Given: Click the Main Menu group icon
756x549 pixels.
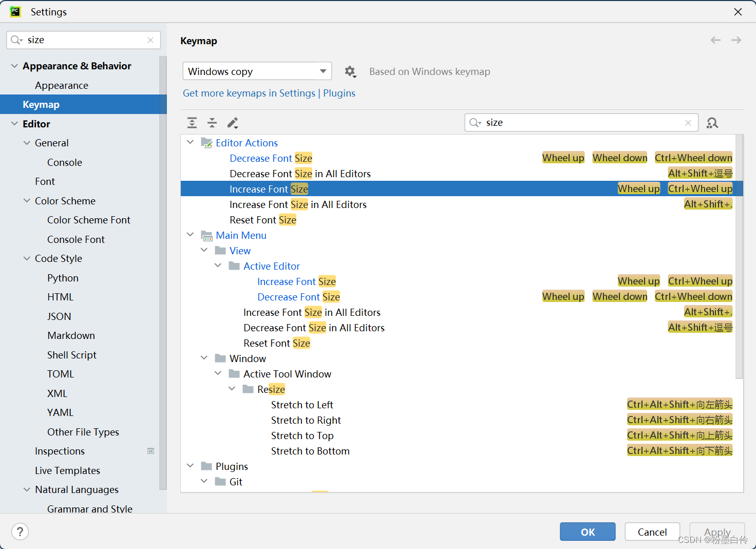Looking at the screenshot, I should (206, 236).
